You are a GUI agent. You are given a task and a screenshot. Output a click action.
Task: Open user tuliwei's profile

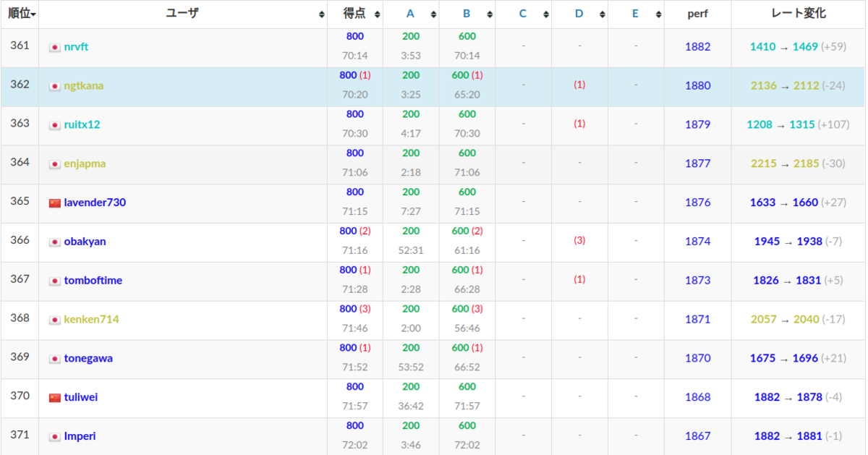pos(80,398)
